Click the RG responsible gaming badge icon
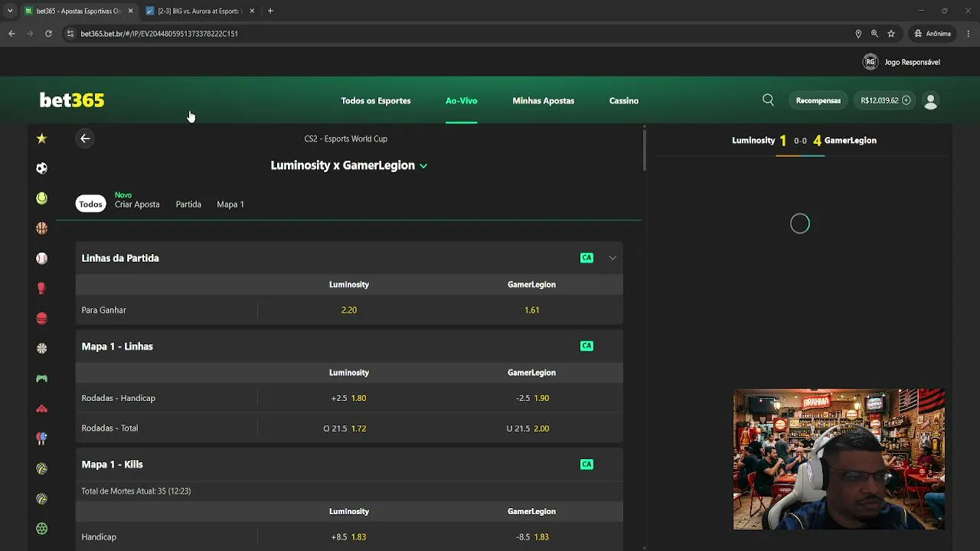This screenshot has height=551, width=980. (x=870, y=62)
